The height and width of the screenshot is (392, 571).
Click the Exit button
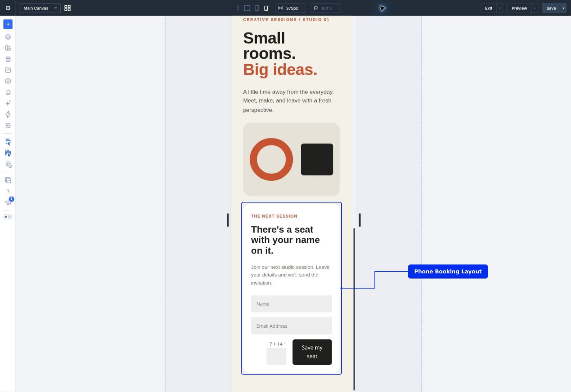[489, 8]
